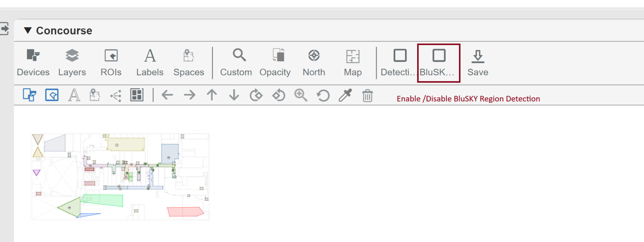Click the blue ROI icon in second toolbar
644x242 pixels.
point(52,95)
